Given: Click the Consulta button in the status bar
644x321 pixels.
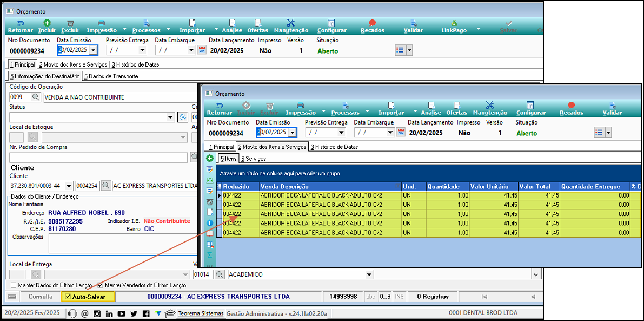Looking at the screenshot, I should point(41,297).
